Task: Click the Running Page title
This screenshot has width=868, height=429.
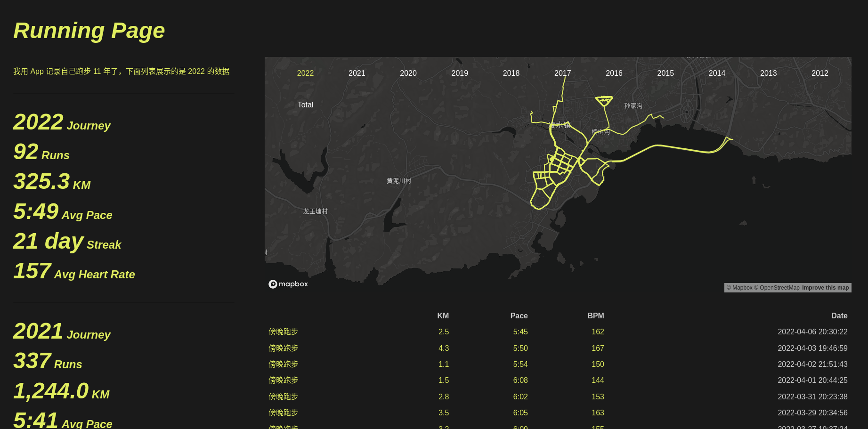Action: [x=89, y=31]
